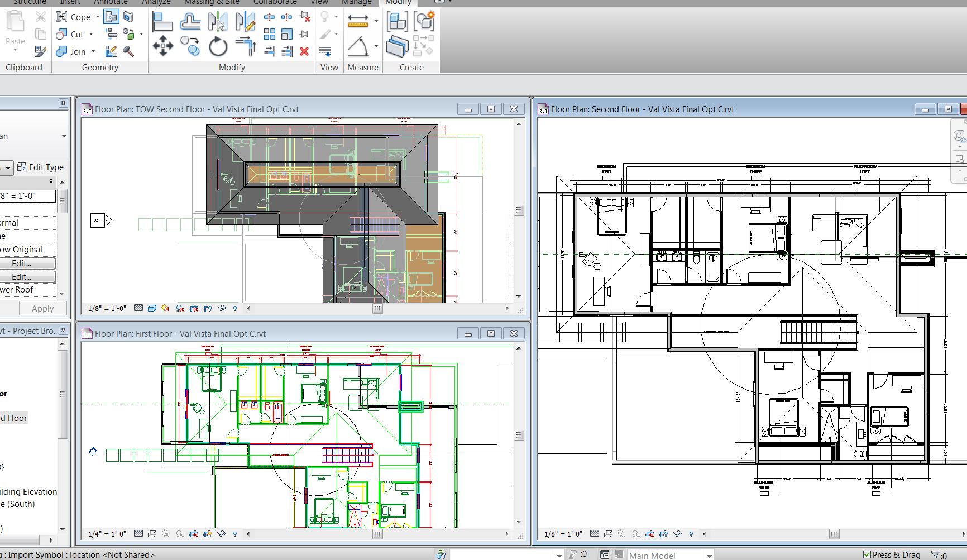Screen dimensions: 967x560
Task: Toggle Reveal Hidden Elements in First Floor view
Action: coord(234,534)
